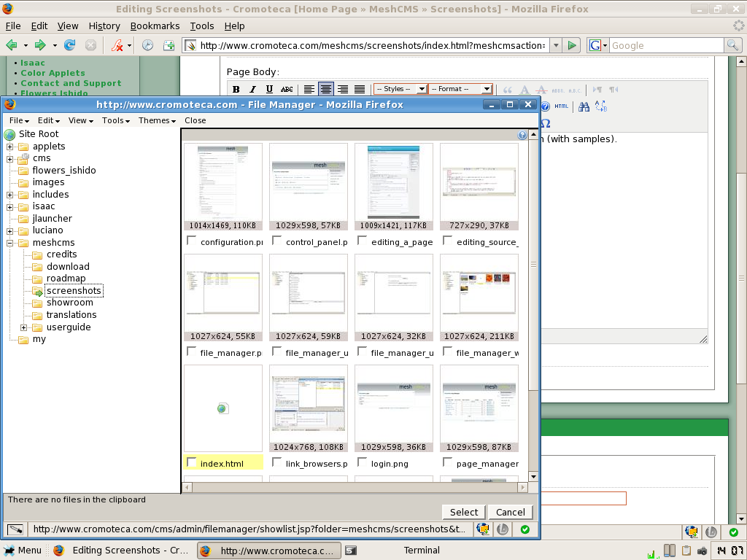The image size is (747, 560).
Task: Click the new tab icon in toolbar
Action: point(169,45)
